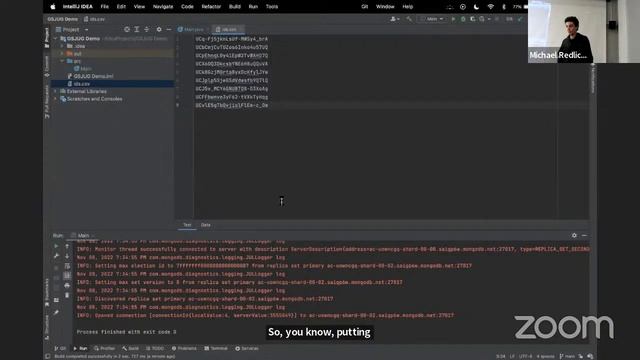Open the File menu

(104, 7)
